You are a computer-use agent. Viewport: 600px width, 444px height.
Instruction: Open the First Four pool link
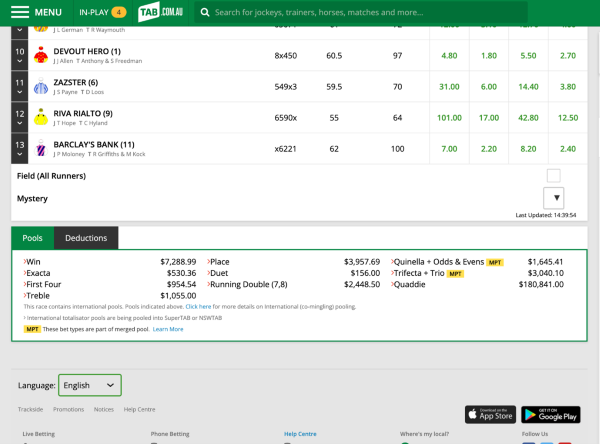pyautogui.click(x=42, y=284)
